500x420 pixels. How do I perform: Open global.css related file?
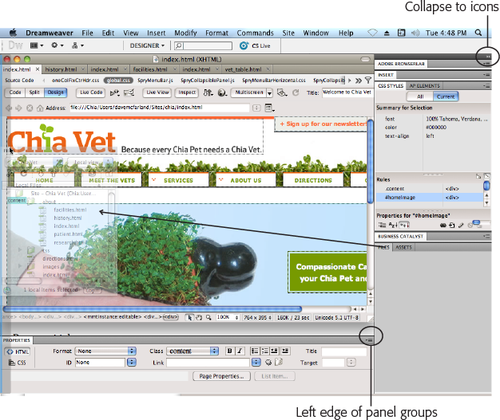point(118,80)
